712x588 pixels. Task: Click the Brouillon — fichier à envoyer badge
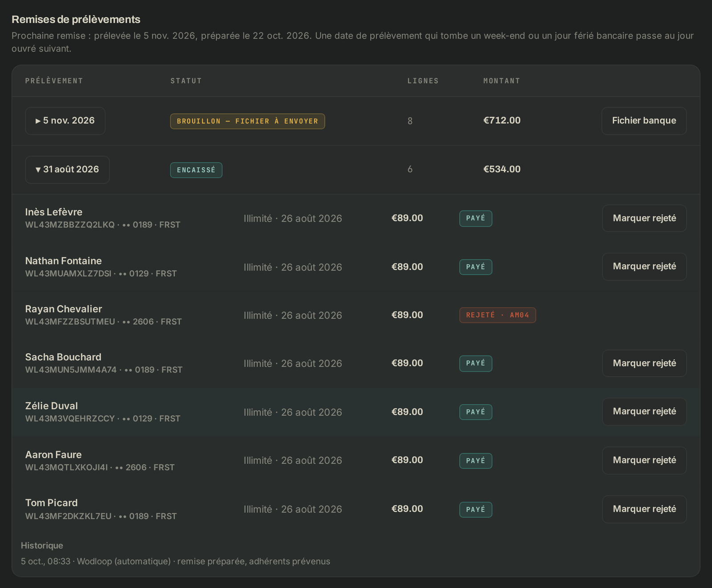click(x=247, y=121)
